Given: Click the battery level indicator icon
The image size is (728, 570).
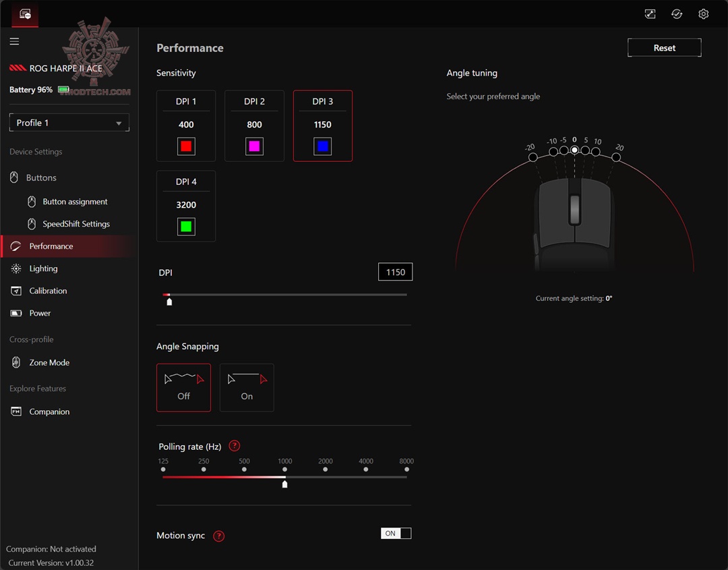Looking at the screenshot, I should coord(63,89).
